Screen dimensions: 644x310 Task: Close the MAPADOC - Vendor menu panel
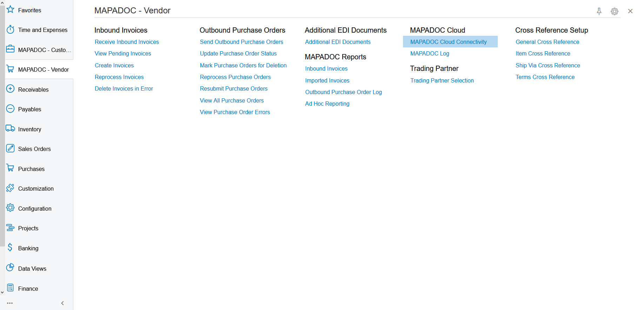click(x=630, y=11)
